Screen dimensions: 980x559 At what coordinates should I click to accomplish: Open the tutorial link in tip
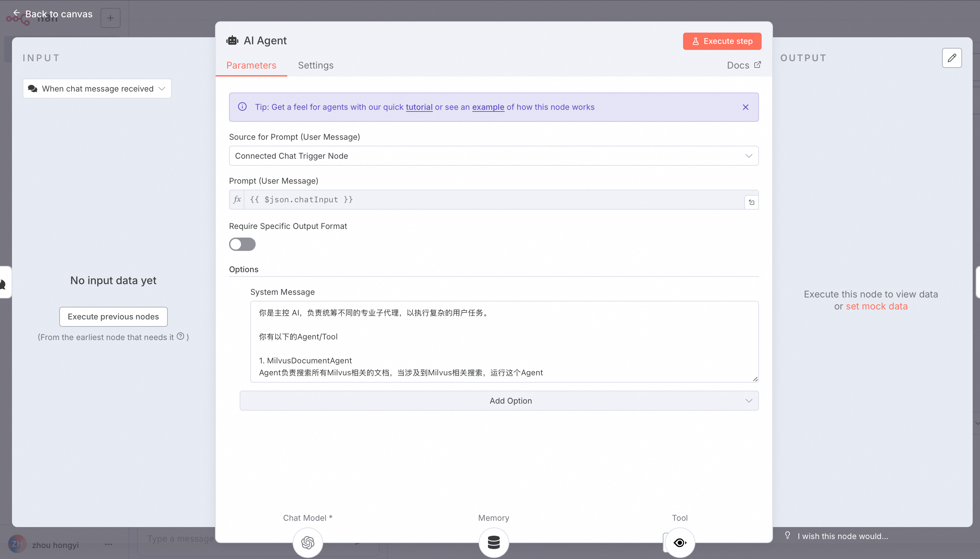[x=419, y=107]
